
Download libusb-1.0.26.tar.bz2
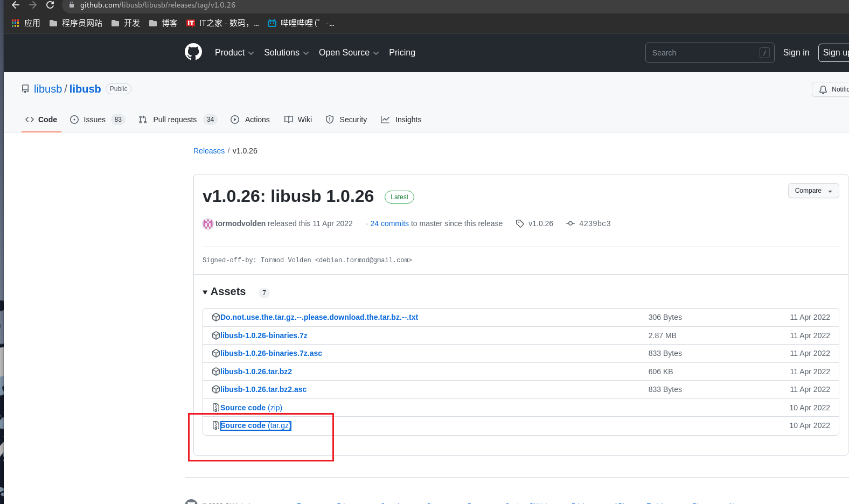256,372
